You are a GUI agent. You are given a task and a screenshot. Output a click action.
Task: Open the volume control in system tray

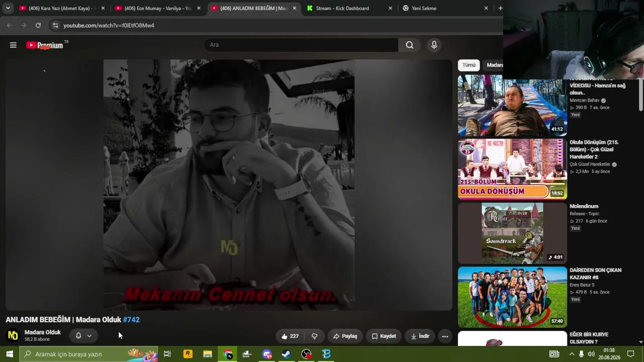point(591,354)
